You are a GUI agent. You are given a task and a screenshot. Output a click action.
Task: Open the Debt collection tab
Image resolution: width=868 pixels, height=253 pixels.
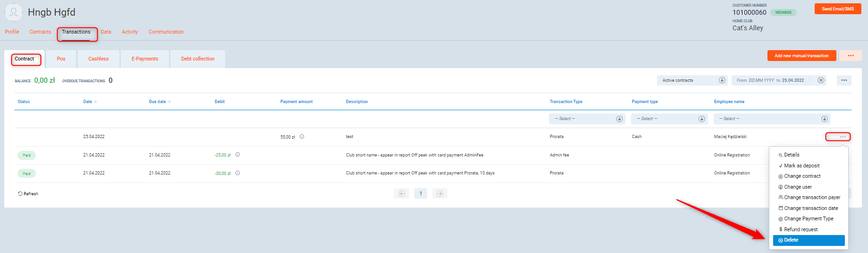click(197, 59)
